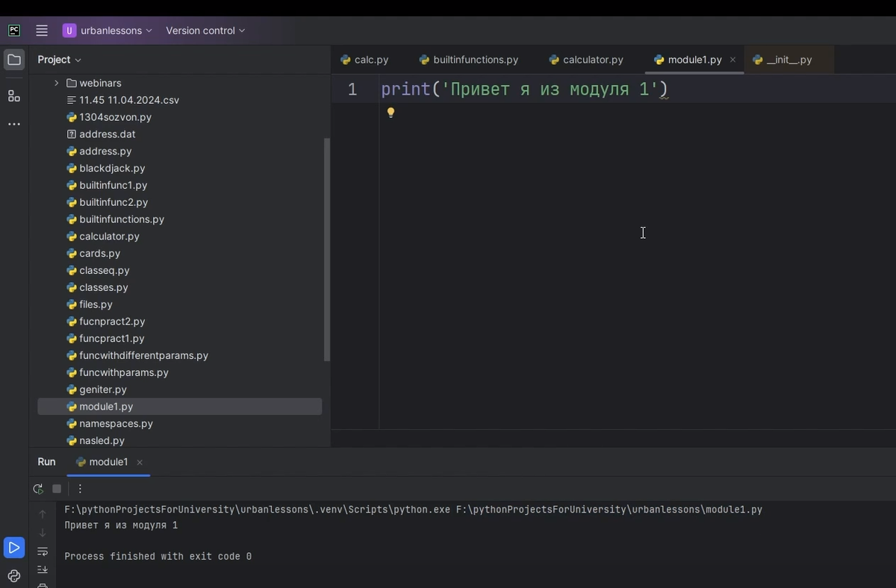Click the PyCharm logo icon
The height and width of the screenshot is (588, 896).
coord(14,31)
